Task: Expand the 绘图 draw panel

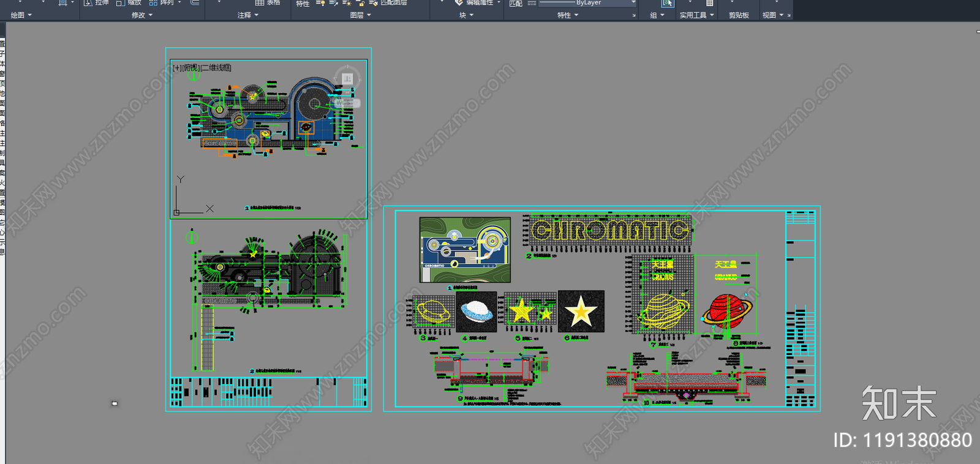Action: pos(21,15)
